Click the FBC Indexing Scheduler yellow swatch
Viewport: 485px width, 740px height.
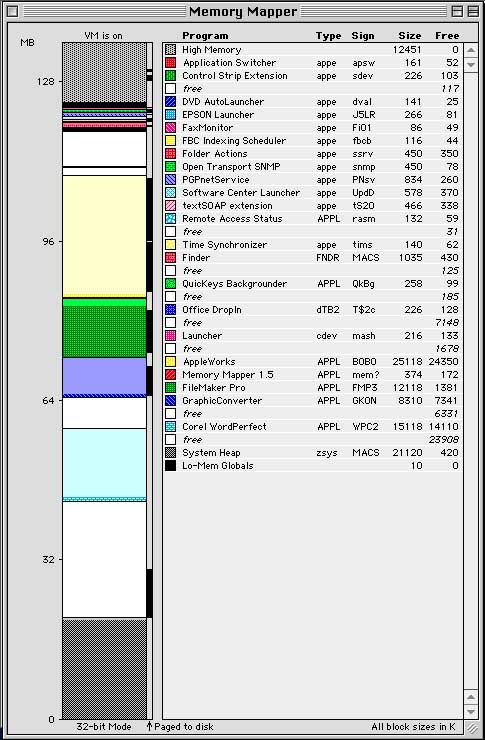[170, 140]
